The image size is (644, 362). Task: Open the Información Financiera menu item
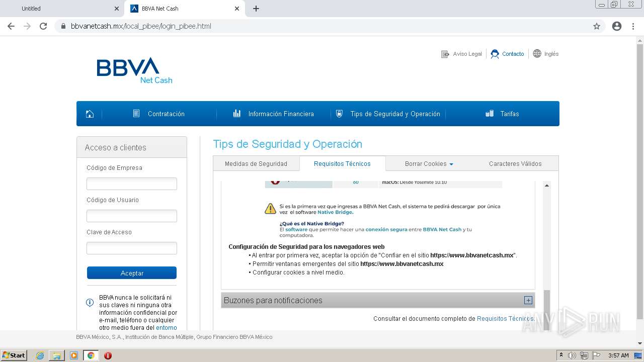281,114
